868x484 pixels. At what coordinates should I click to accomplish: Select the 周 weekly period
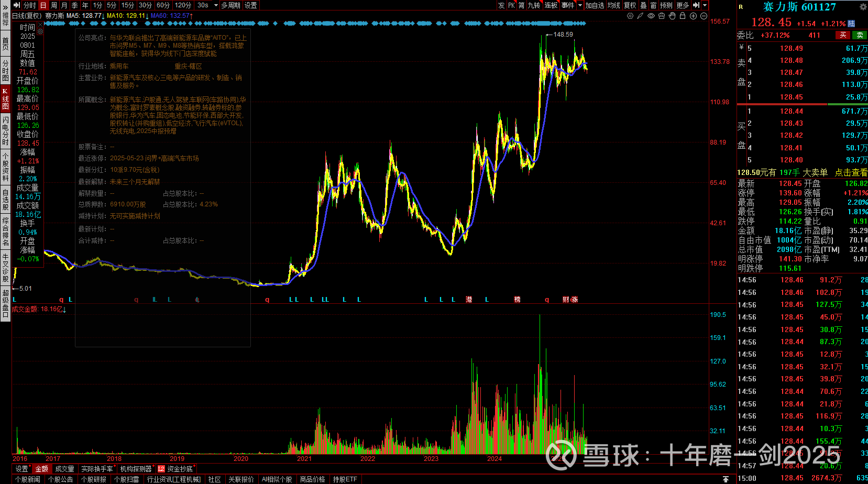(54, 5)
